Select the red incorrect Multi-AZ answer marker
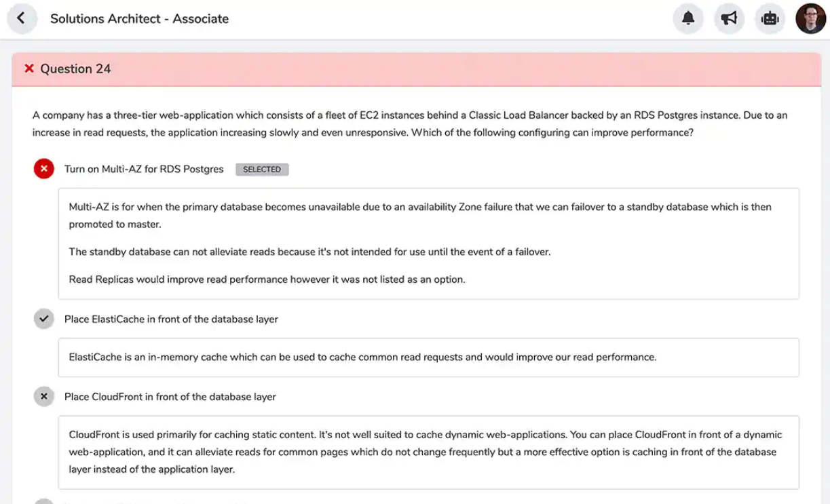The height and width of the screenshot is (504, 830). pyautogui.click(x=44, y=169)
